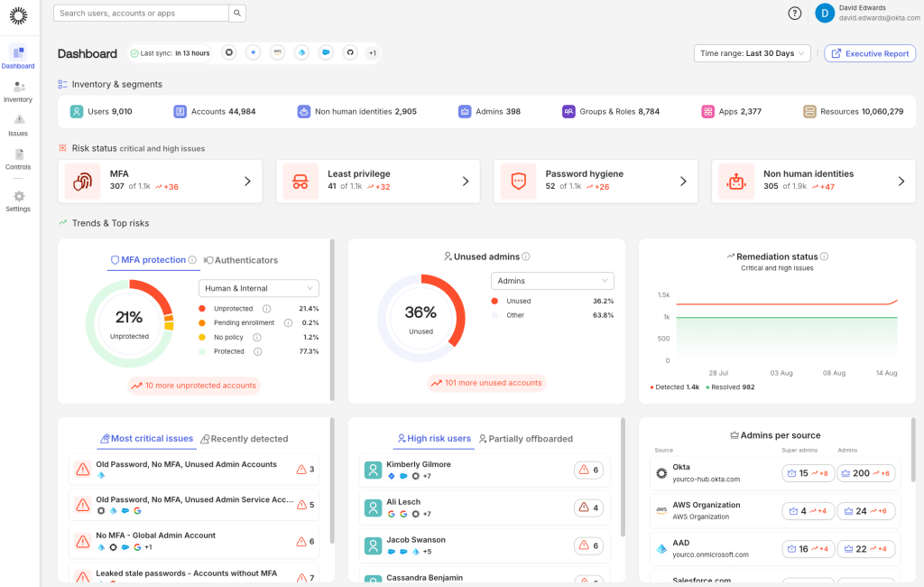Open Settings gear in sidebar
This screenshot has height=587, width=924.
click(x=18, y=200)
